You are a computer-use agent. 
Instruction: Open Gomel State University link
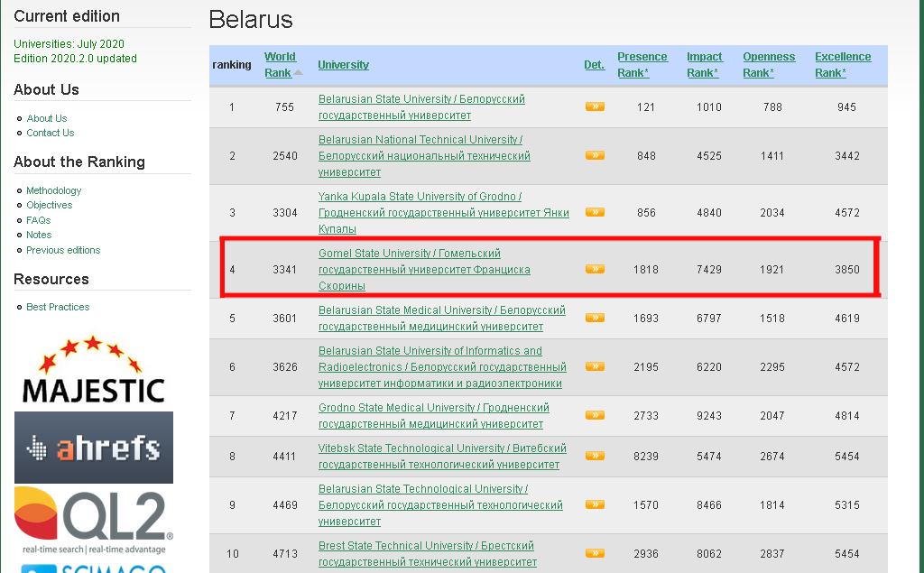tap(424, 270)
